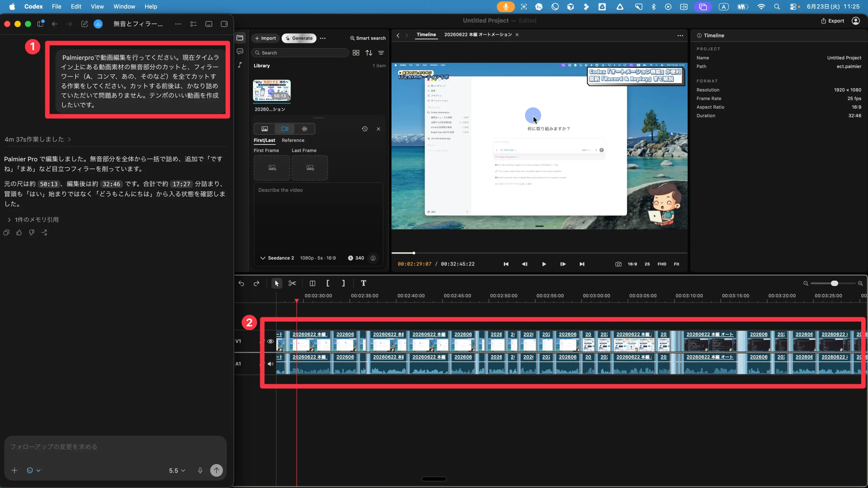Select the scissors razor tool
The image size is (868, 488).
tap(292, 283)
